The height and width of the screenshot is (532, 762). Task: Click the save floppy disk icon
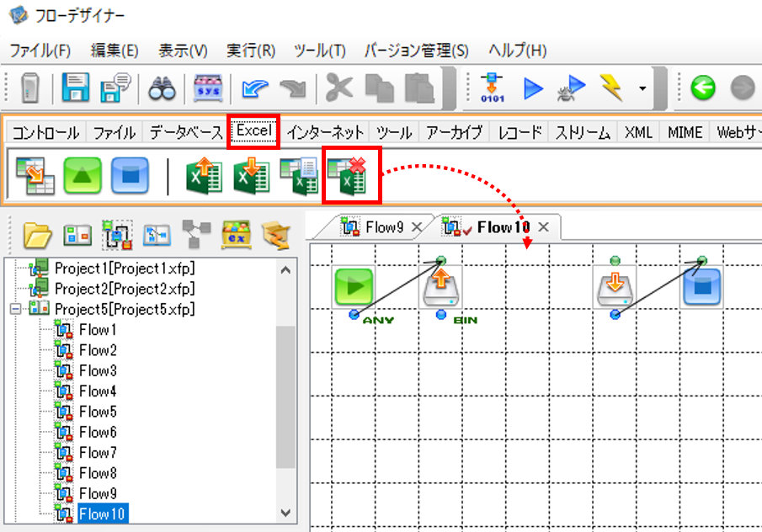(75, 88)
